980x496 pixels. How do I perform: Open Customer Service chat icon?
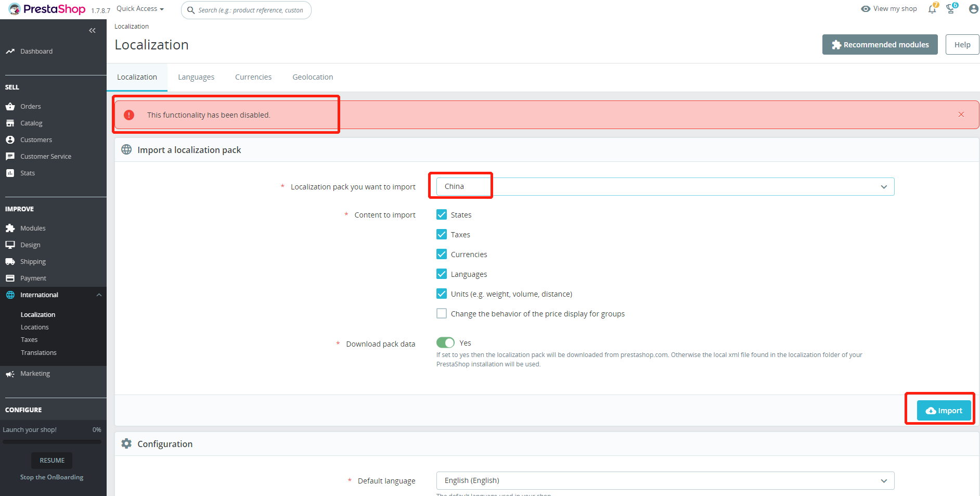pos(10,156)
